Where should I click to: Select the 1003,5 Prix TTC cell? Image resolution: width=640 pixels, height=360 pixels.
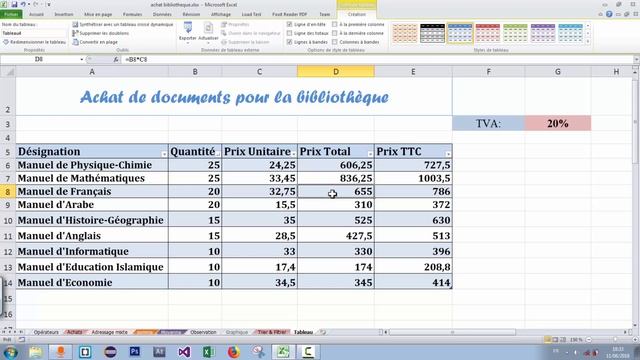pyautogui.click(x=413, y=178)
